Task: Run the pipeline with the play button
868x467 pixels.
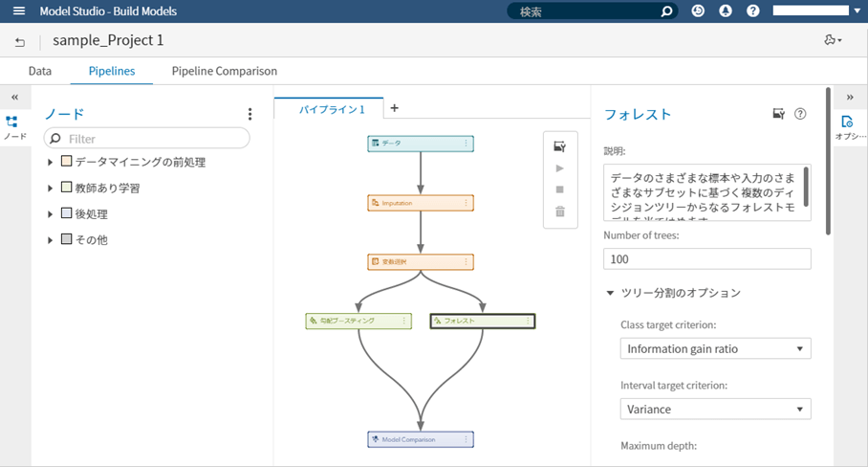Action: coord(560,168)
